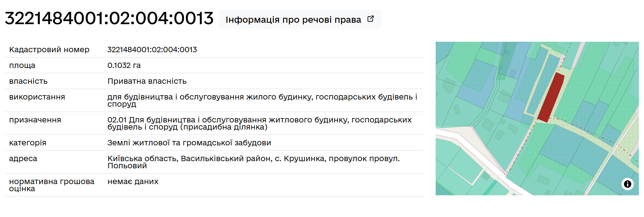Click the категорія row label

[27, 142]
